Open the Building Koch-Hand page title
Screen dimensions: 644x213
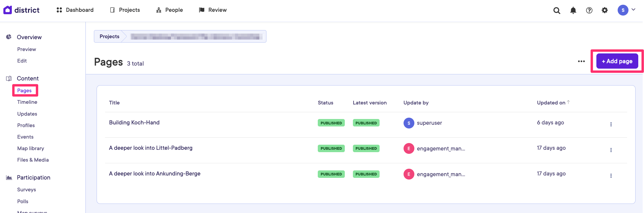pyautogui.click(x=134, y=123)
